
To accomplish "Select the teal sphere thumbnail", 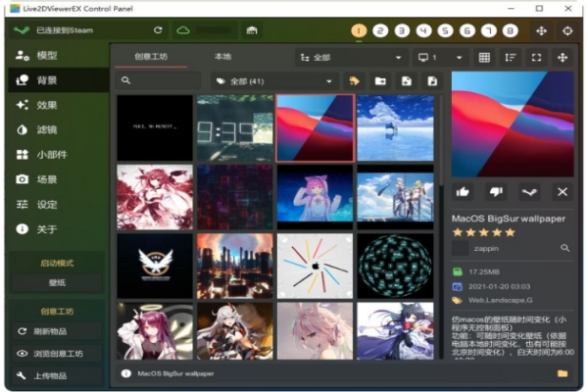I will [395, 266].
